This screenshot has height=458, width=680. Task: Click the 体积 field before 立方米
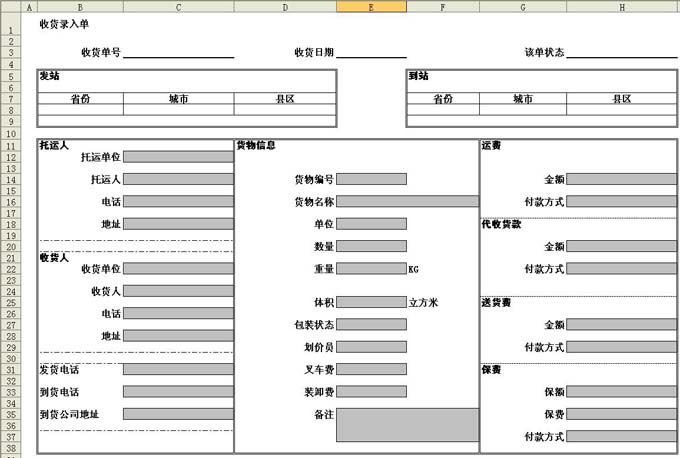371,302
